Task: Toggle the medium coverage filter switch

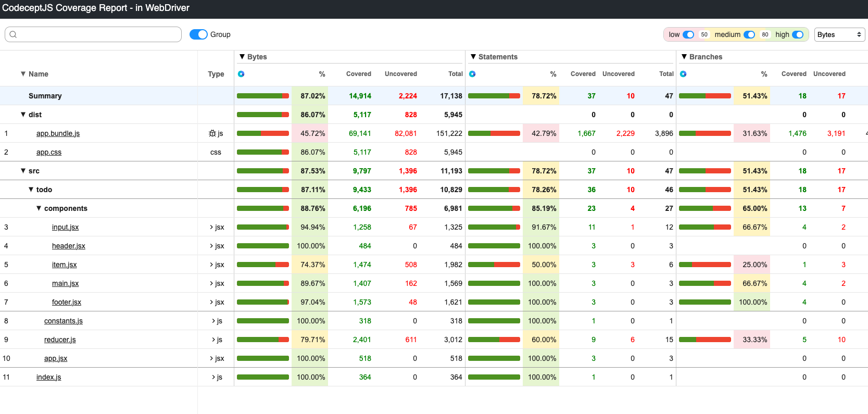Action: coord(749,34)
